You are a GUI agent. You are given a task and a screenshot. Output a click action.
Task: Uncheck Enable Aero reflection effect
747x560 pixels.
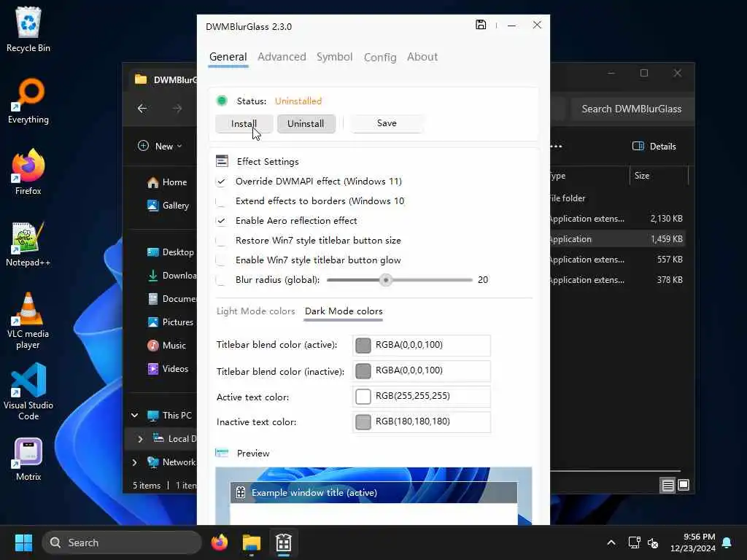(221, 221)
